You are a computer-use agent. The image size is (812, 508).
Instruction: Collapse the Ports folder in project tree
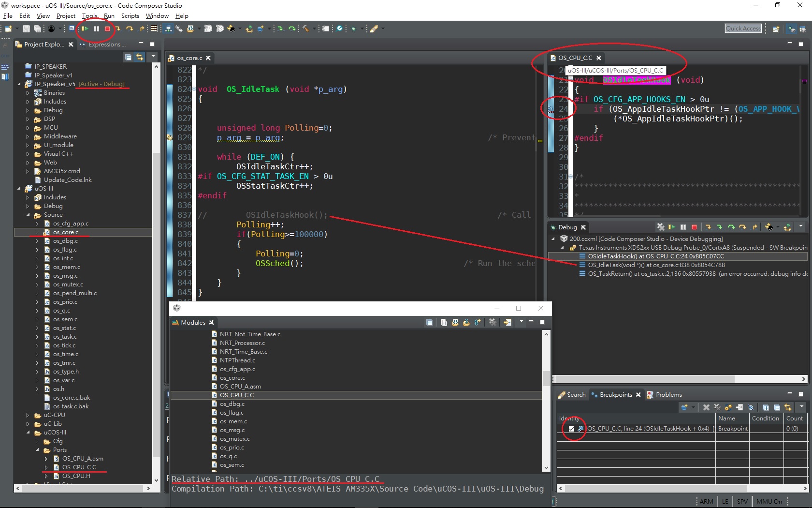37,450
